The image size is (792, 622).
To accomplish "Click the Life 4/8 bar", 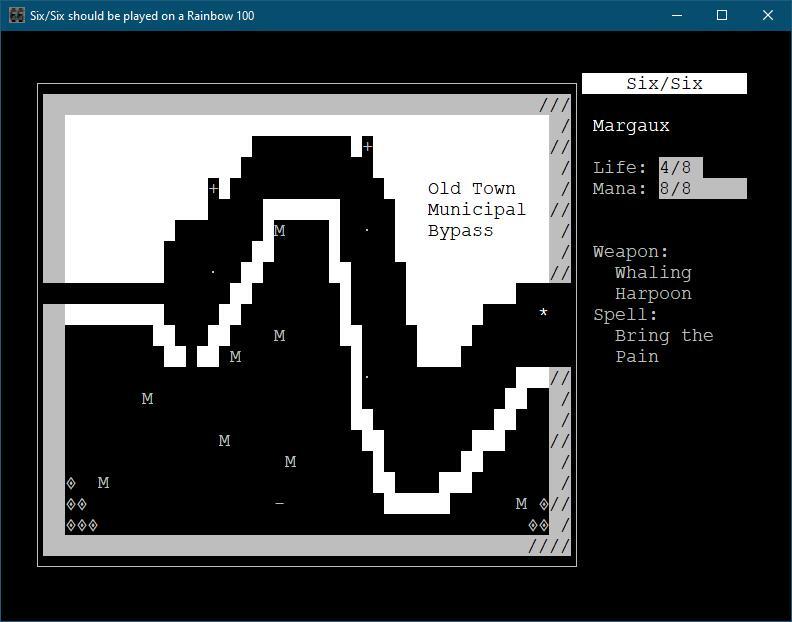I will (680, 167).
